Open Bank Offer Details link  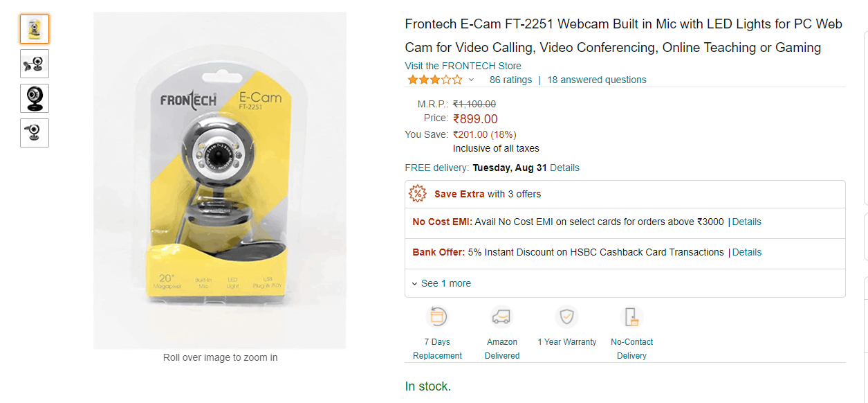point(746,252)
